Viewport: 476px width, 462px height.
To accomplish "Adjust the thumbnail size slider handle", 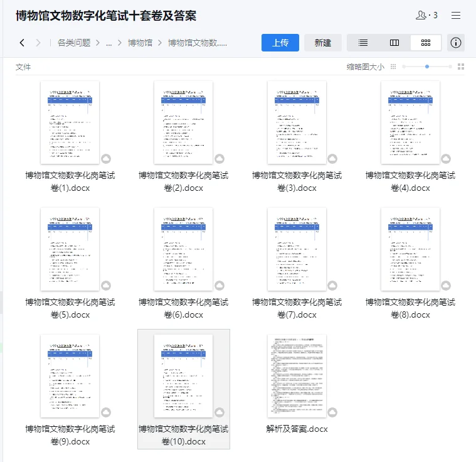I will coord(427,67).
